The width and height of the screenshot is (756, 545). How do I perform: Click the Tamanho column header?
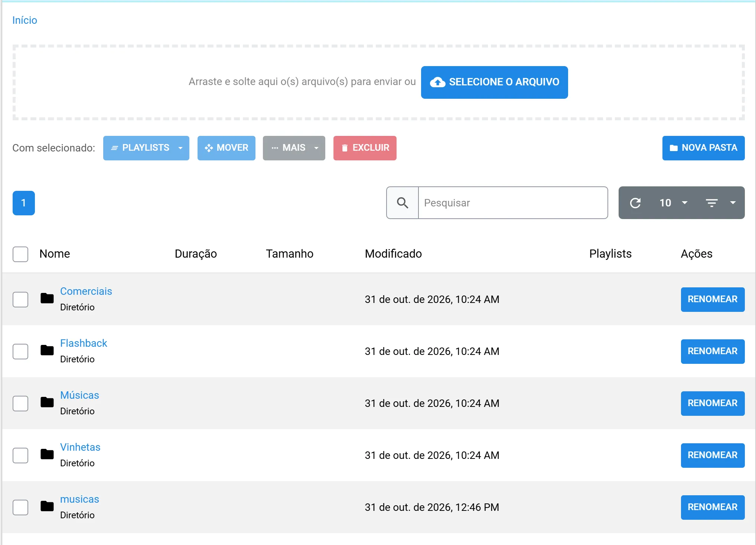coord(290,254)
